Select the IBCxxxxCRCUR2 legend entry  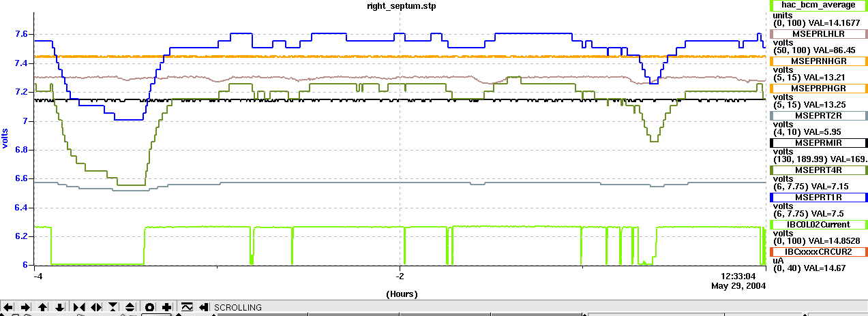coord(818,251)
